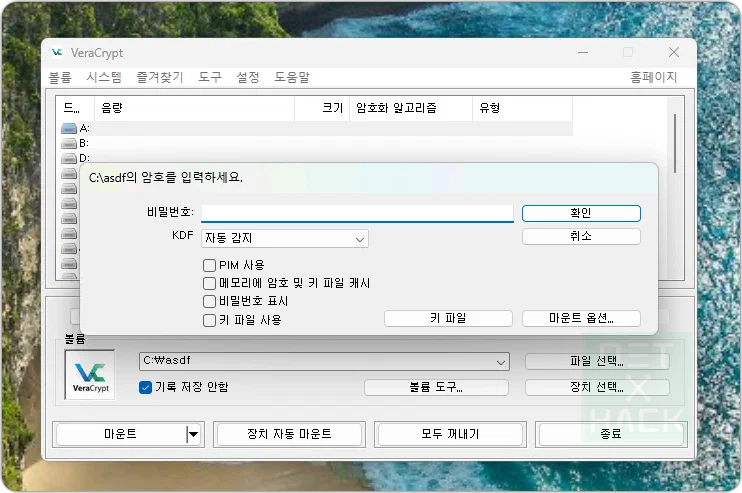The width and height of the screenshot is (742, 493).
Task: Expand the C:\asdf volume path dropdown
Action: click(501, 362)
